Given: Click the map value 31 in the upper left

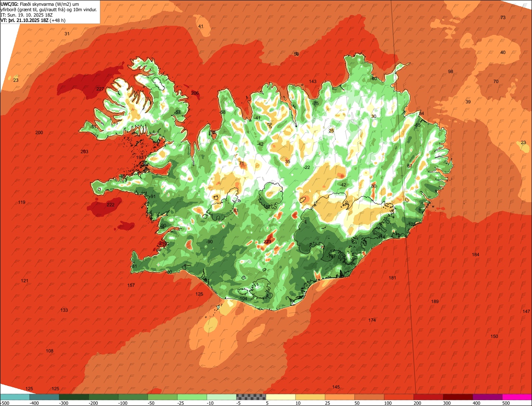Looking at the screenshot, I should tap(67, 34).
